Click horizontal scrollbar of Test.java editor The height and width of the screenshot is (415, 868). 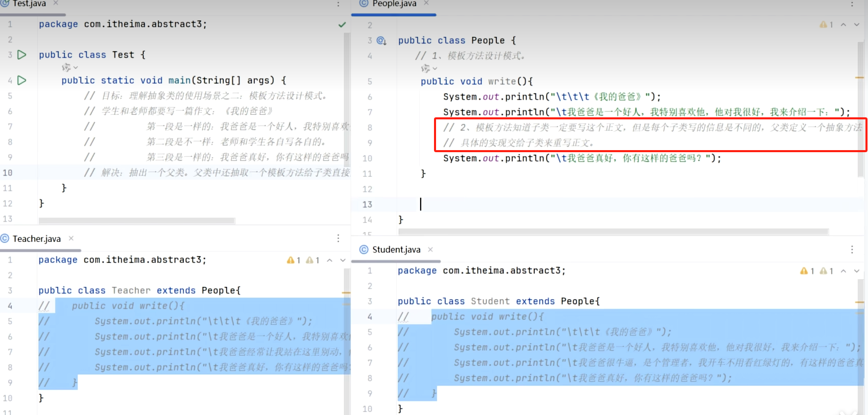tap(137, 221)
